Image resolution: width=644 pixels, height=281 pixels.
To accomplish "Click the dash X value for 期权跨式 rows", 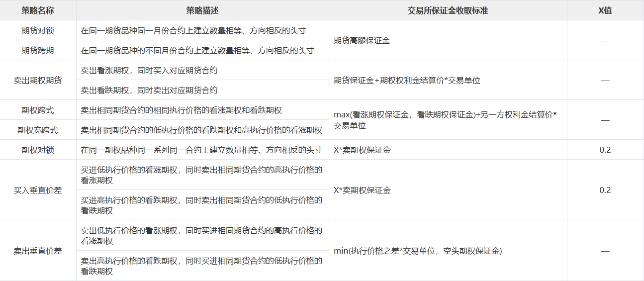I will (605, 120).
